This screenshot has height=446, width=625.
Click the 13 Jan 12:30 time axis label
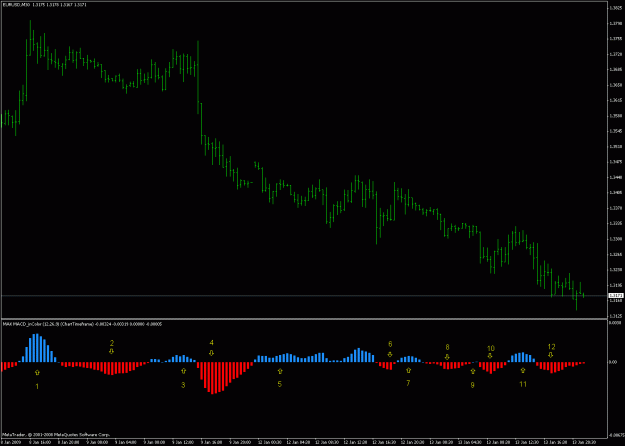point(526,442)
